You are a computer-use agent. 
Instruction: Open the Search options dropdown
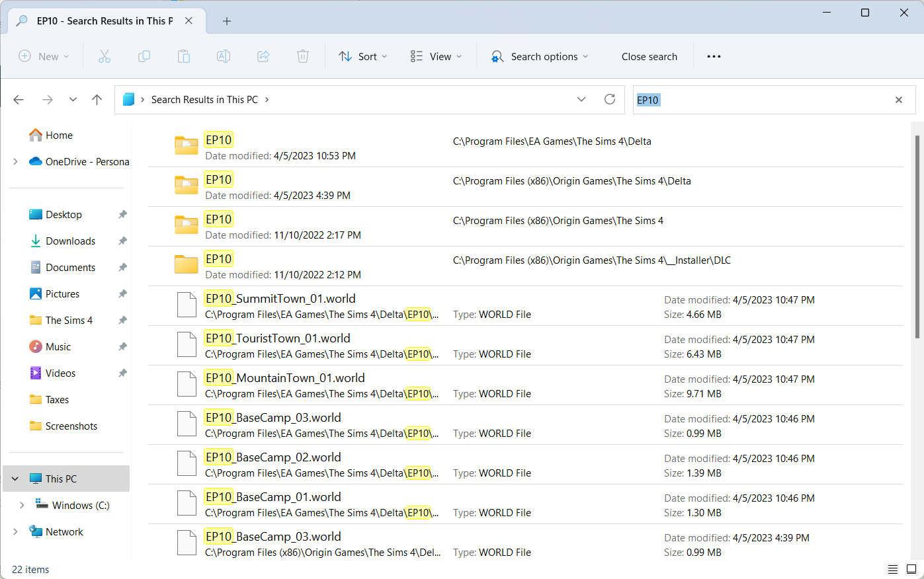(540, 57)
